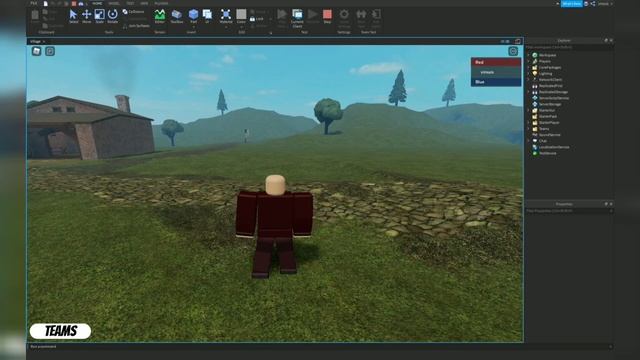
Task: Open the Roblox menu button in viewport
Action: point(36,51)
